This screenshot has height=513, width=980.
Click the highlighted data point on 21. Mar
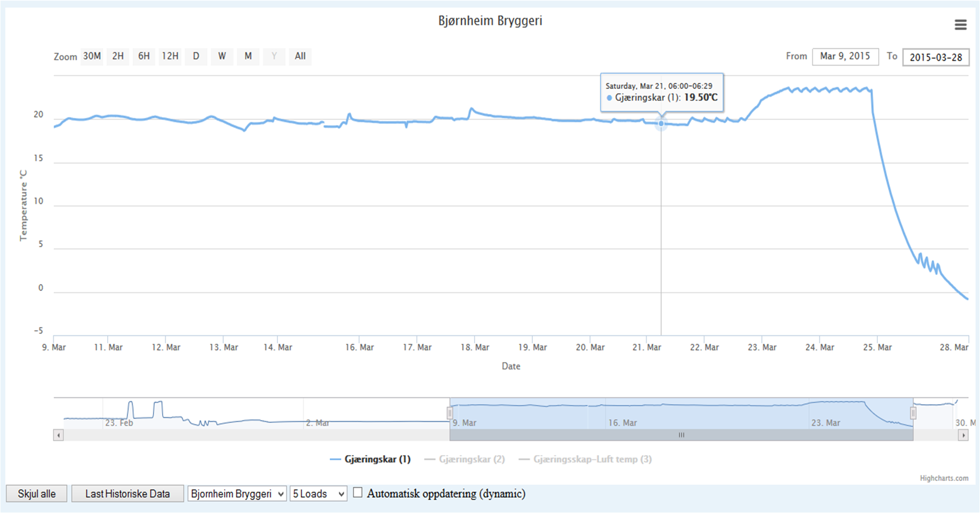coord(661,123)
